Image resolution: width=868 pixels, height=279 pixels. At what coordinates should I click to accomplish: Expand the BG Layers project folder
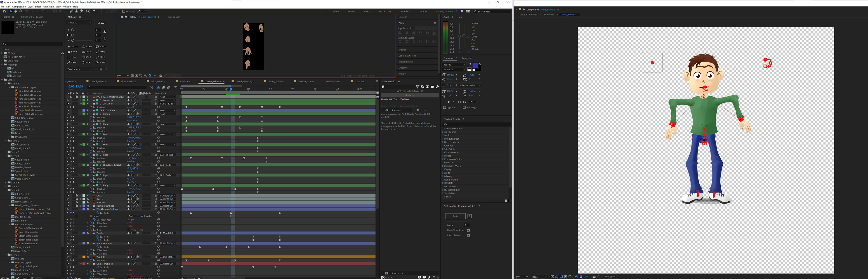click(2, 53)
